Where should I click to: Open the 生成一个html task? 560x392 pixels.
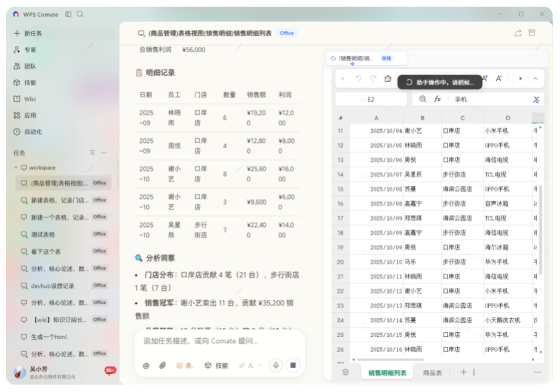pyautogui.click(x=63, y=337)
